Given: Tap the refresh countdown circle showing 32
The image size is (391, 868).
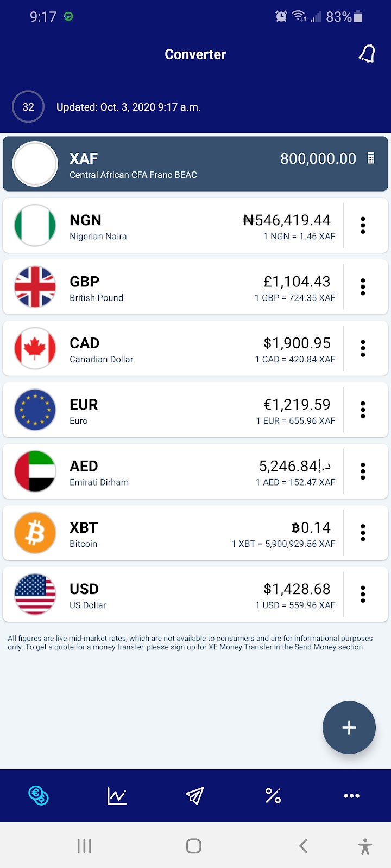Looking at the screenshot, I should click(x=28, y=107).
